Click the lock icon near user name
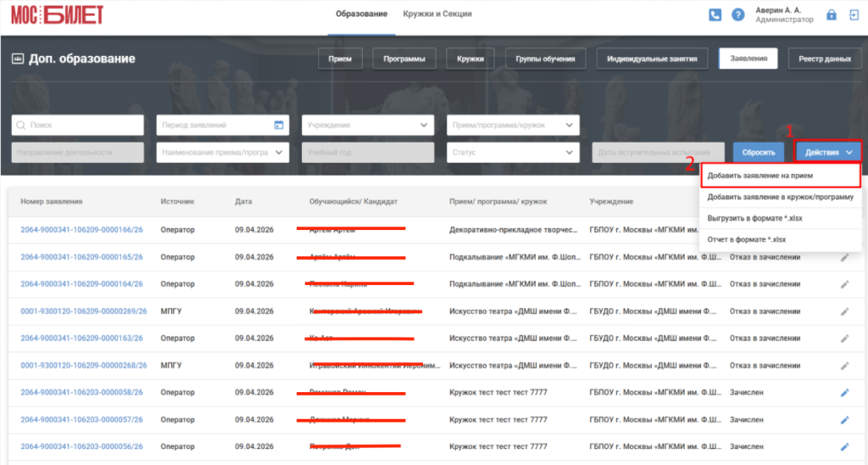 832,15
